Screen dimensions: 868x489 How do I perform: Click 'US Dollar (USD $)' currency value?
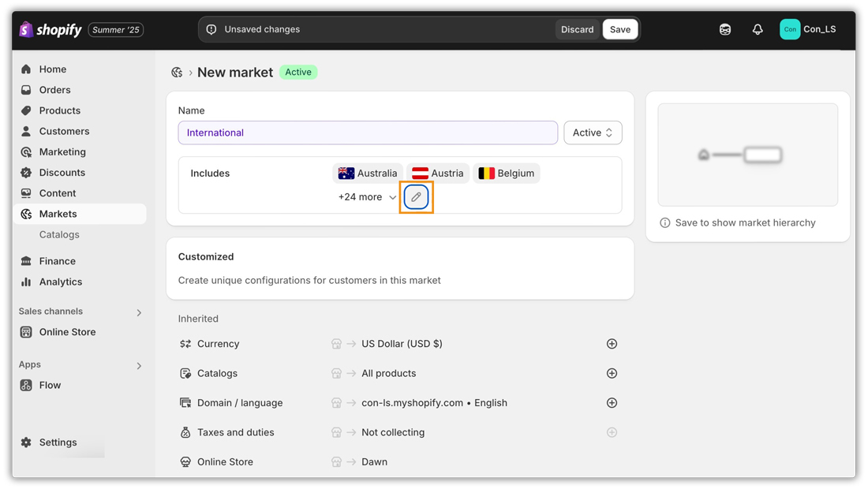point(402,344)
